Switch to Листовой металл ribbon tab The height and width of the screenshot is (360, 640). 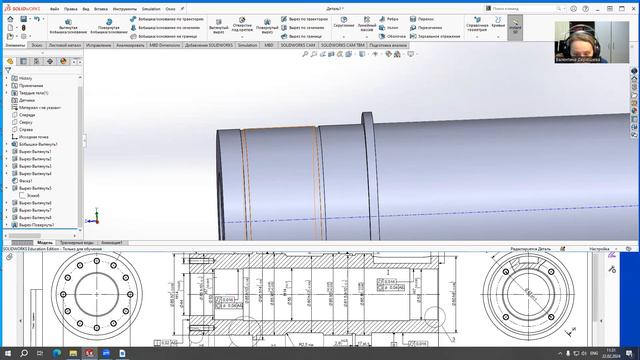click(65, 45)
